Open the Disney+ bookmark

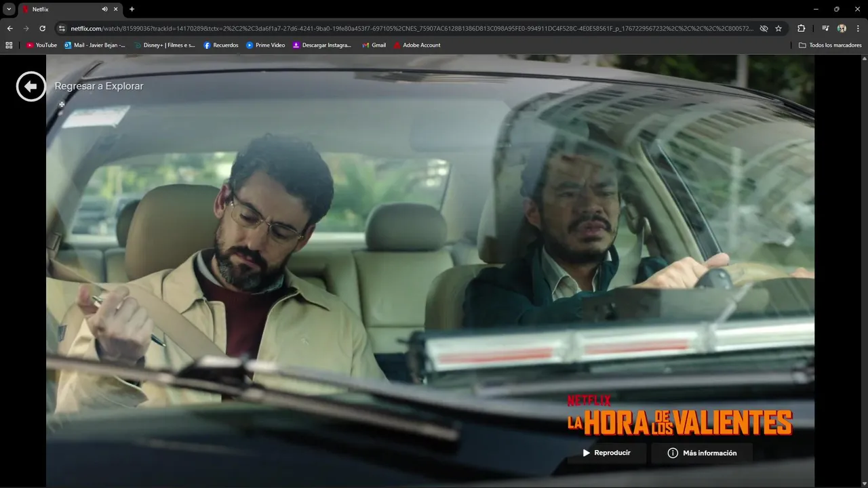click(164, 45)
